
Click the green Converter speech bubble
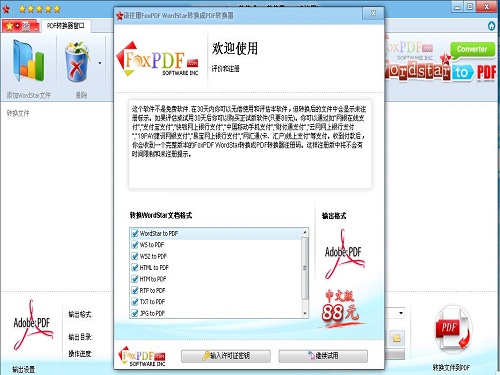click(472, 50)
